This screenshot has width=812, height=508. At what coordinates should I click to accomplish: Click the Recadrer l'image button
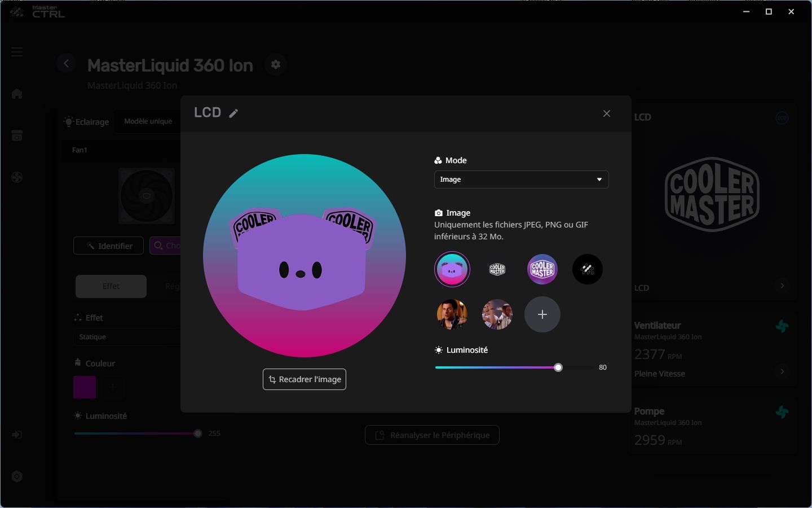click(x=304, y=379)
